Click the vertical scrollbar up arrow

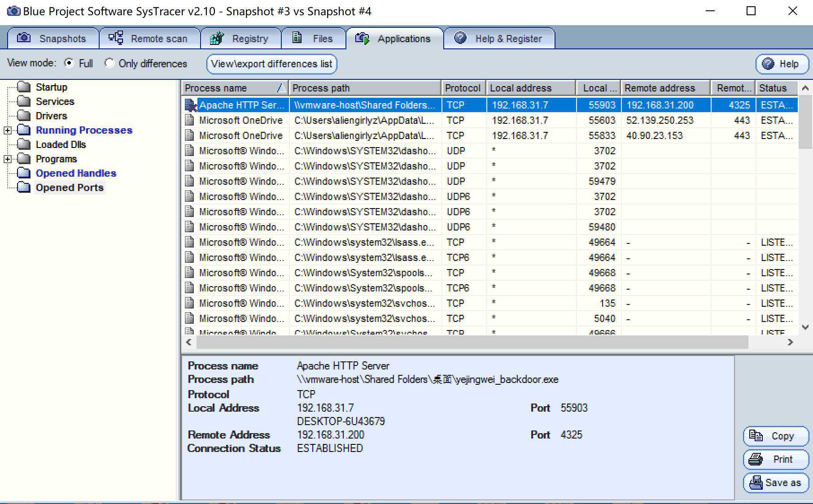tap(805, 88)
